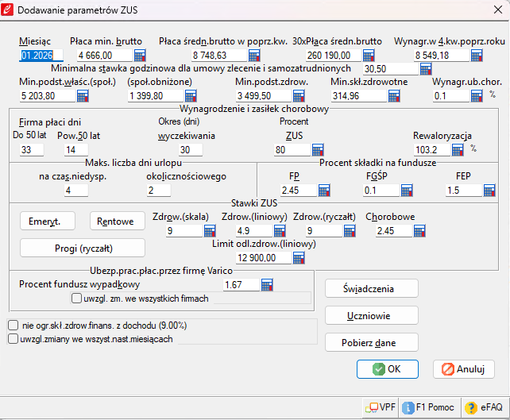Open calculator for 30xPłaca średn.brutto value
The image size is (510, 420).
(x=369, y=56)
